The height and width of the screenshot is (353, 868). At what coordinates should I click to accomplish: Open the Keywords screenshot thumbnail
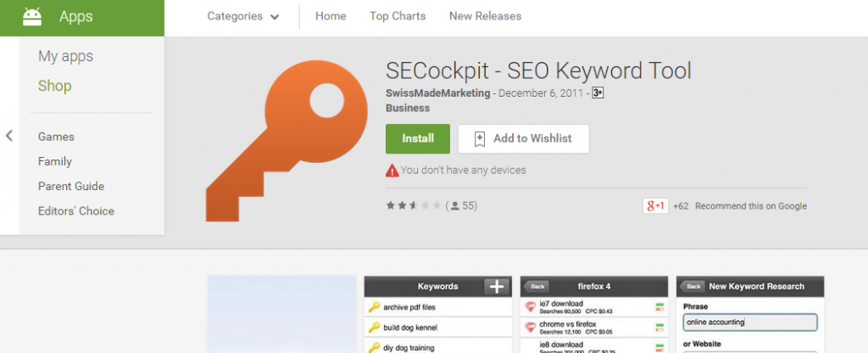(438, 314)
